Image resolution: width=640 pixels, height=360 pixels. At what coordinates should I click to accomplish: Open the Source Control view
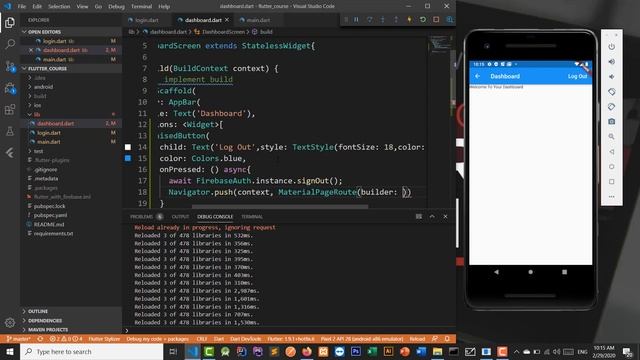(10, 66)
